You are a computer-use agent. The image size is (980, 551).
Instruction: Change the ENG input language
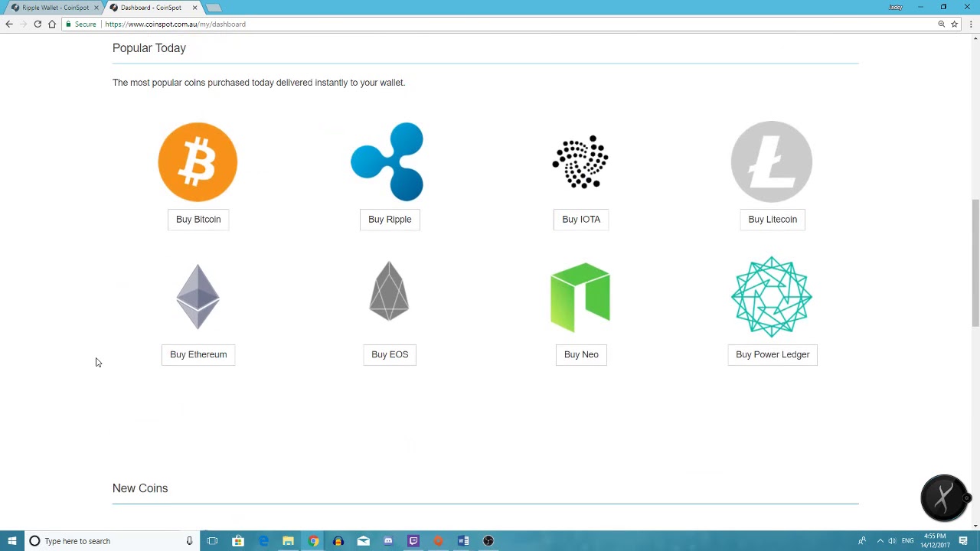coord(907,541)
